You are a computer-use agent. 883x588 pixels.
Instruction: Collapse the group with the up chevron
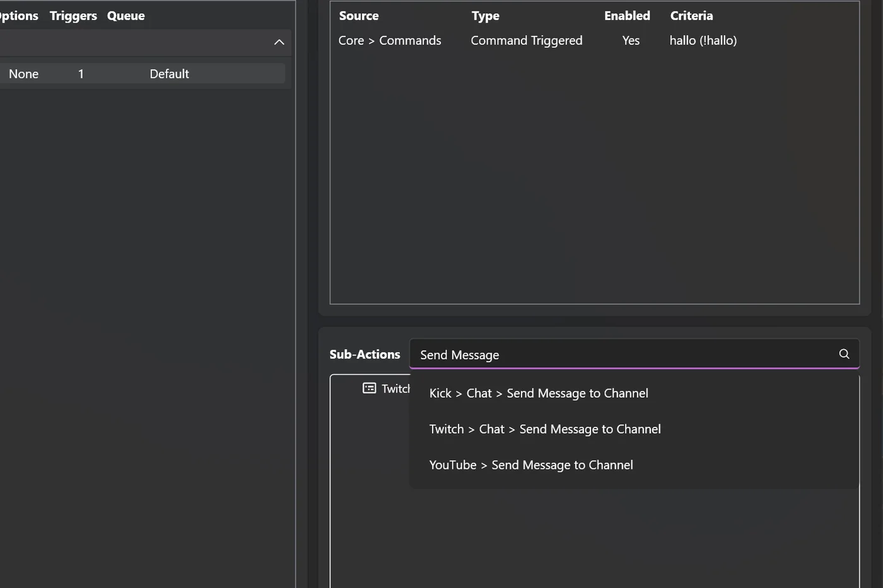click(x=279, y=42)
